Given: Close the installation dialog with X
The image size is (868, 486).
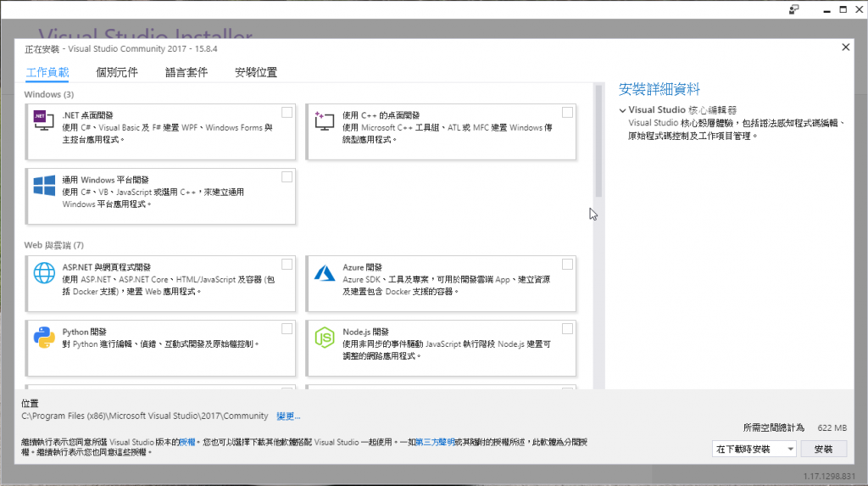Looking at the screenshot, I should click(x=845, y=47).
